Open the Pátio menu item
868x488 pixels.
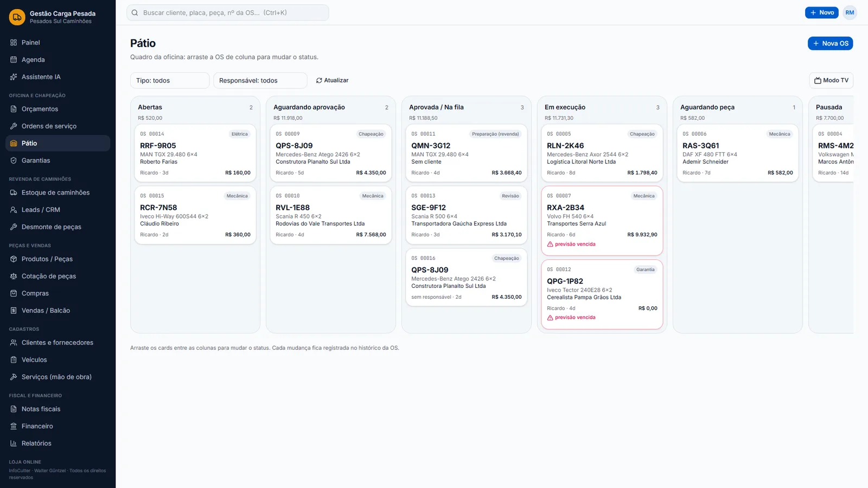pos(58,143)
